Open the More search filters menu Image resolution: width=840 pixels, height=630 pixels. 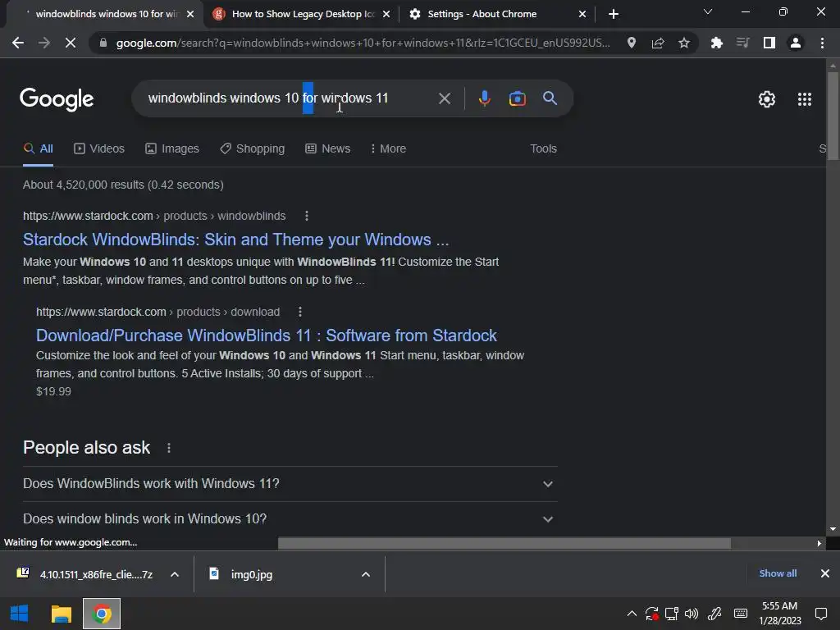[388, 149]
